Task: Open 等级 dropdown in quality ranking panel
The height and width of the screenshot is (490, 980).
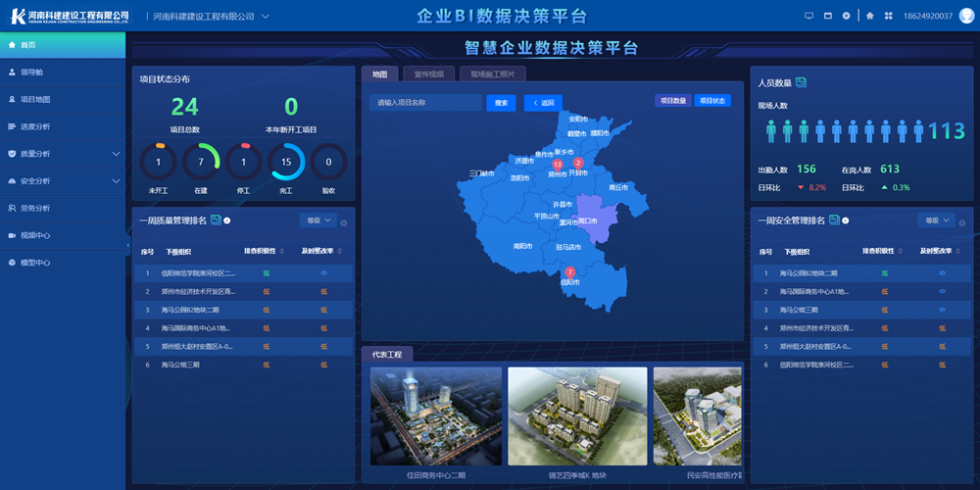Action: 317,220
